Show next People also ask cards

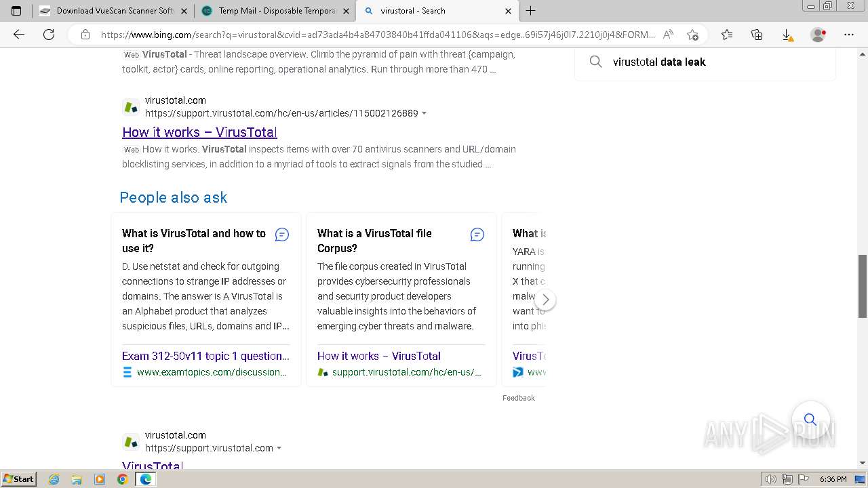[545, 300]
